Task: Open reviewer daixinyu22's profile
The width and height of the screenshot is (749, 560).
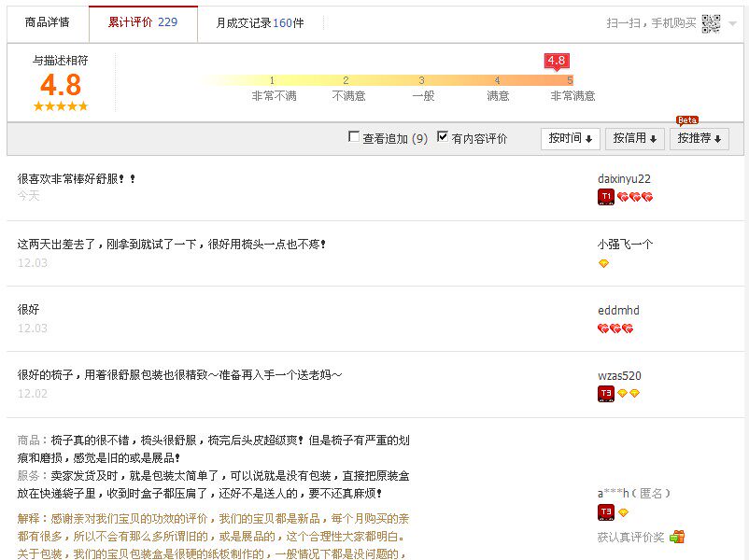Action: tap(624, 179)
